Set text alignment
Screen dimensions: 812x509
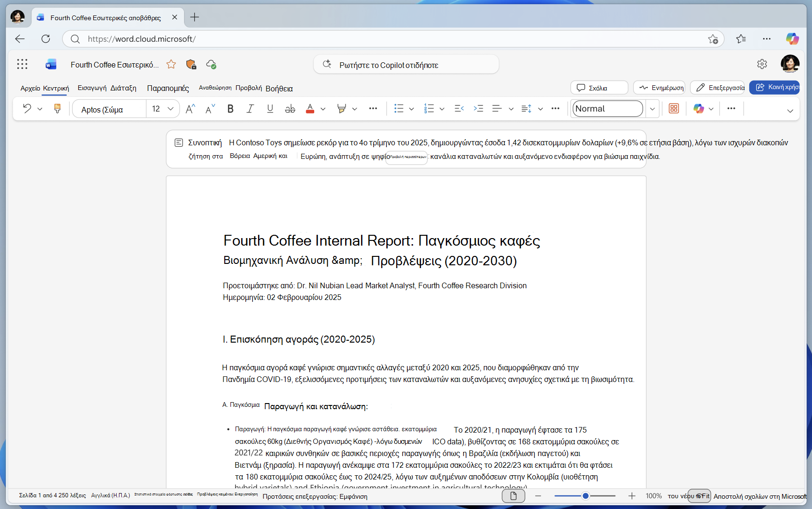tap(497, 109)
